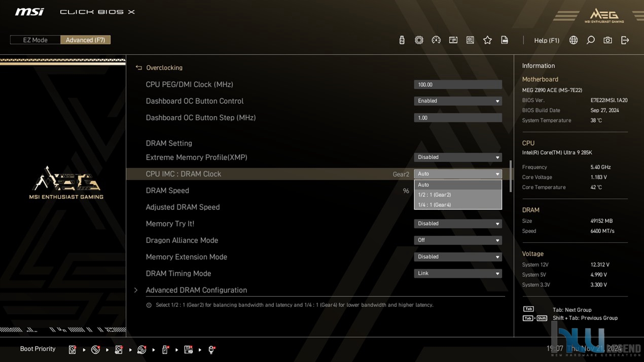The image size is (644, 362).
Task: Click the System 5V value 4.990 V
Action: tap(599, 275)
